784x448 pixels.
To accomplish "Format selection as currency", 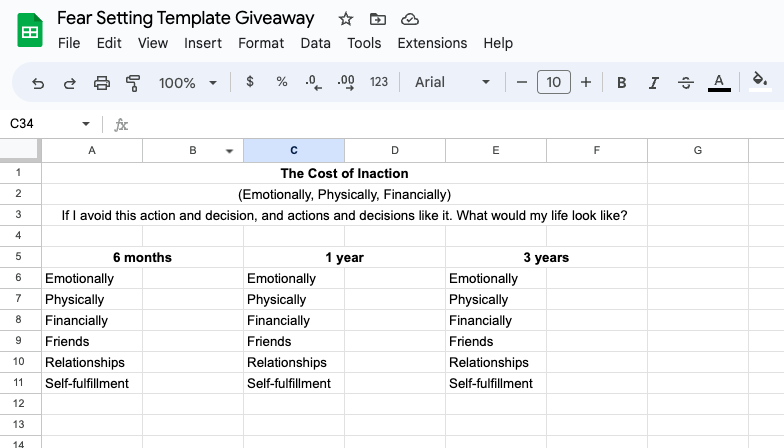I will point(249,83).
